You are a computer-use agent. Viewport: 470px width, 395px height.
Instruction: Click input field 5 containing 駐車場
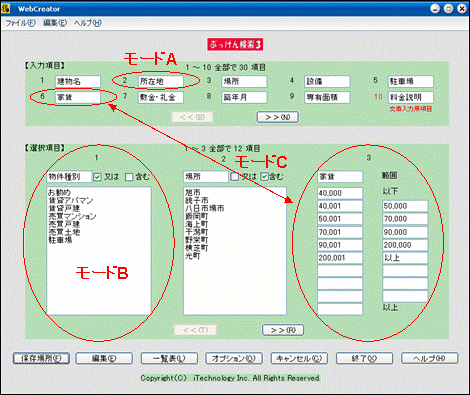411,81
